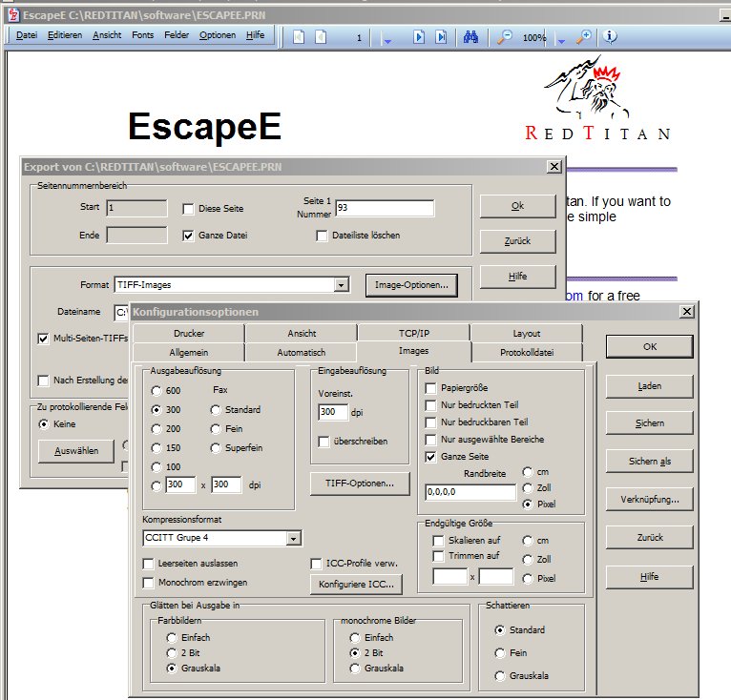Viewport: 731px width, 700px height.
Task: Go to previous page toolbar icon
Action: 321,36
